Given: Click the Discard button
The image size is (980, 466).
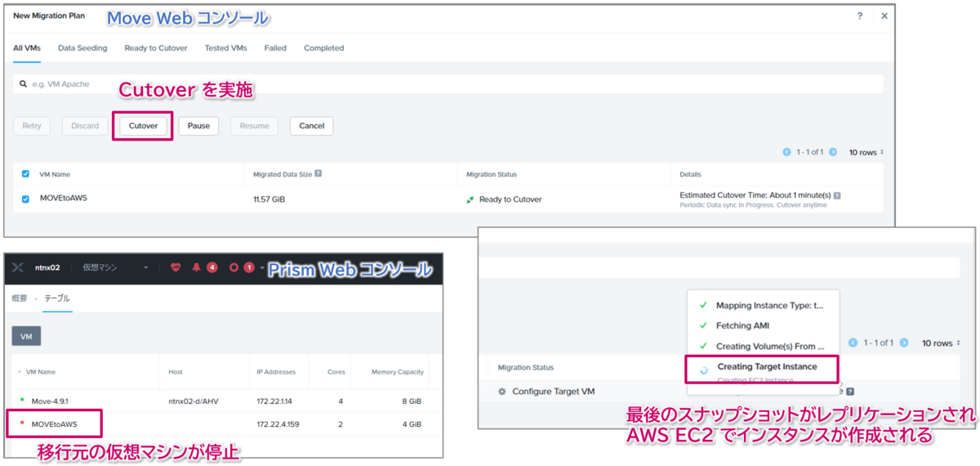Looking at the screenshot, I should coord(85,126).
